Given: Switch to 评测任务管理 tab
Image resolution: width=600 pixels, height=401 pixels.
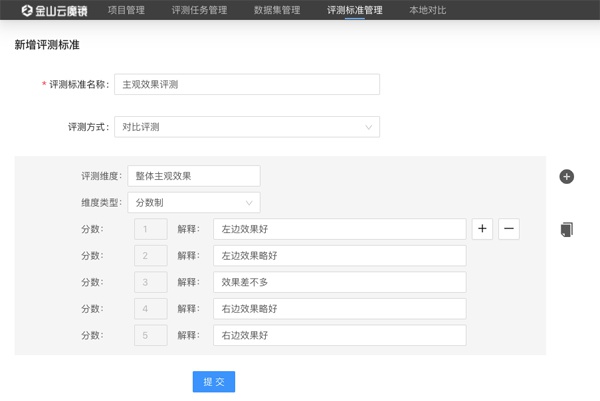Looking at the screenshot, I should [199, 10].
